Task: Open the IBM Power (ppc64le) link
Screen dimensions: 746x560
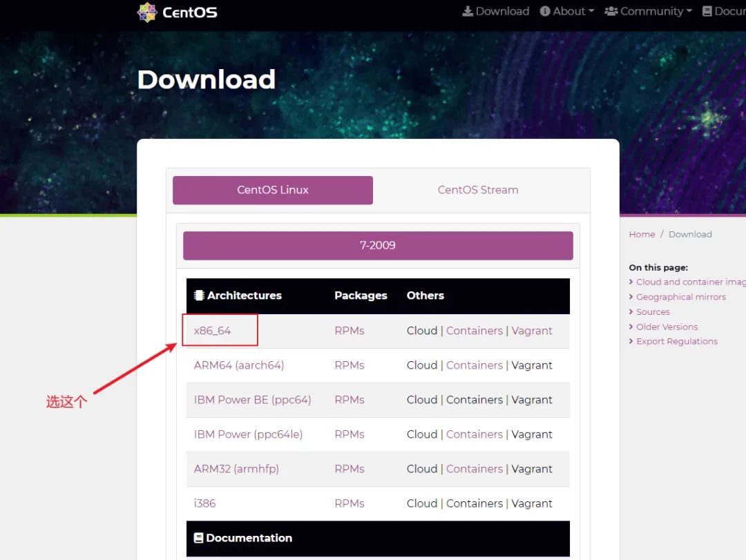Action: click(248, 434)
